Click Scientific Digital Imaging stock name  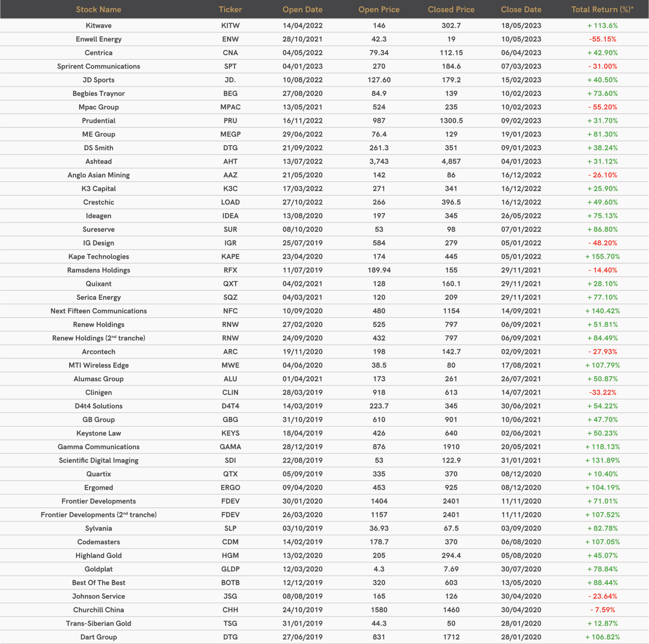[99, 460]
